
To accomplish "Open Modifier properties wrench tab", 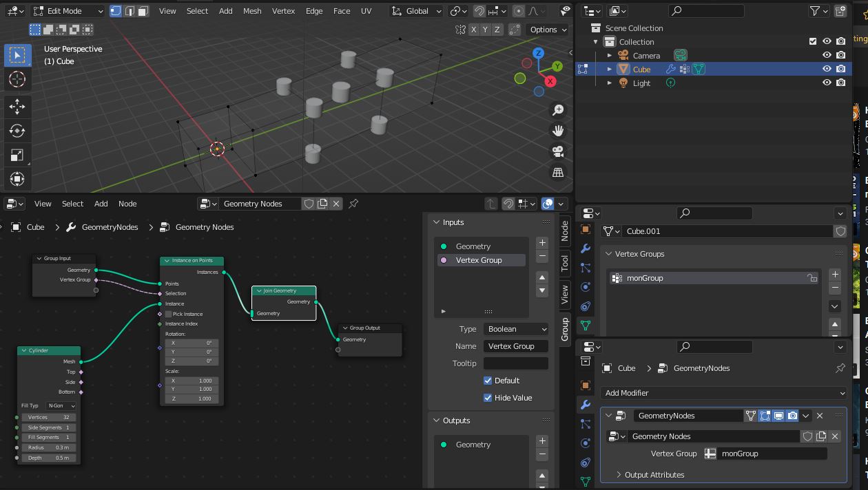I will point(586,405).
